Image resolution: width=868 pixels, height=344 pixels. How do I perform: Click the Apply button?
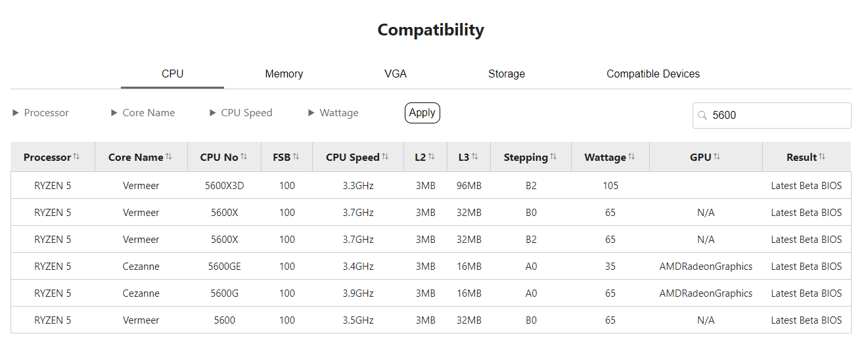[423, 113]
